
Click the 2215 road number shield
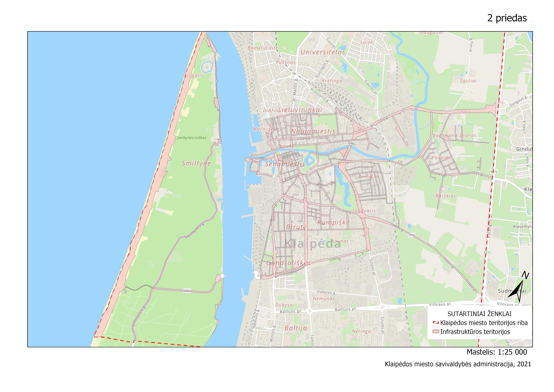411,235
